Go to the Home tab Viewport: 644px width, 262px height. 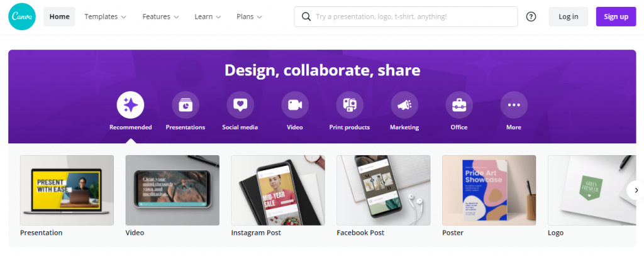tap(60, 17)
